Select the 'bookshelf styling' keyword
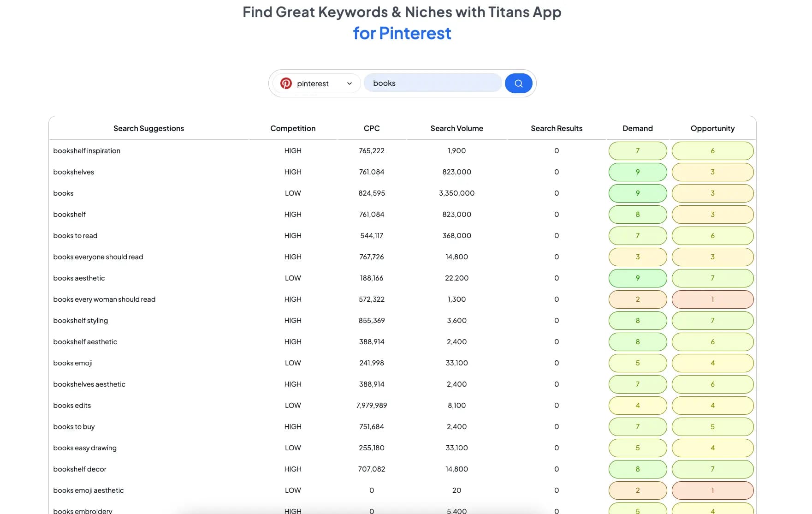The height and width of the screenshot is (514, 812). coord(80,321)
